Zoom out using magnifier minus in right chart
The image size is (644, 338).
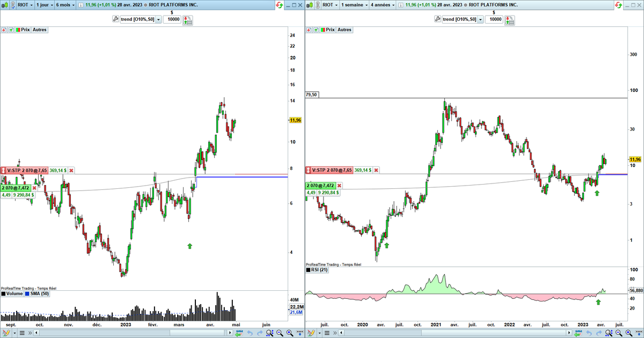click(619, 333)
